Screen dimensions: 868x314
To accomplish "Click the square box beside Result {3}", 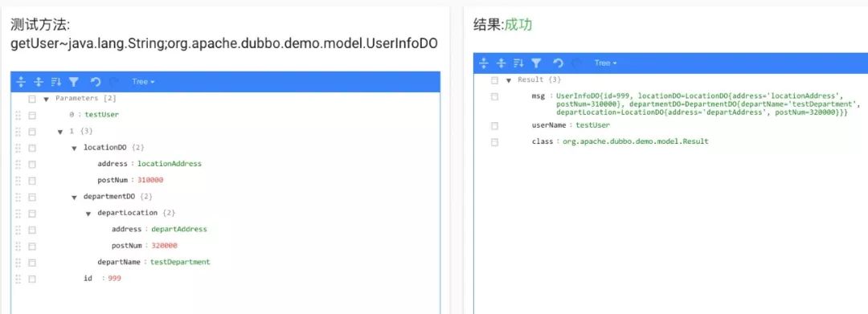I will [x=494, y=80].
